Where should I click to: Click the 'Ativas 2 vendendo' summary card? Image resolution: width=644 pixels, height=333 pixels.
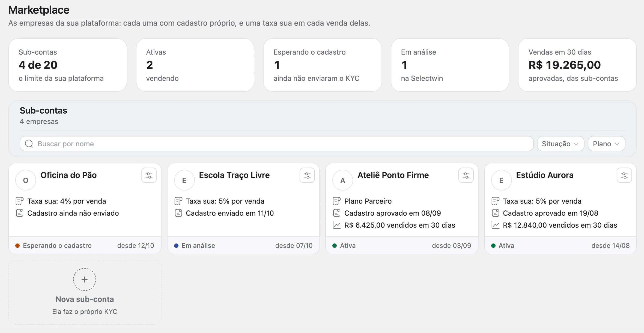point(195,65)
